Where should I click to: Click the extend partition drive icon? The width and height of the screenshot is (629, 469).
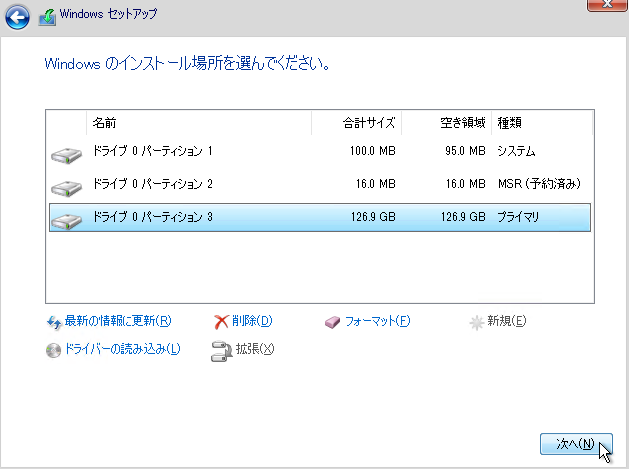coord(221,351)
